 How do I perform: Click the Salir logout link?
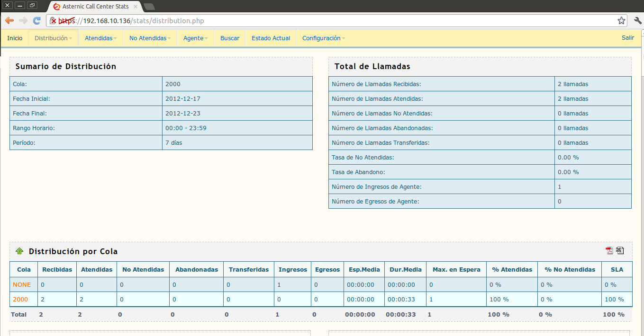click(627, 38)
